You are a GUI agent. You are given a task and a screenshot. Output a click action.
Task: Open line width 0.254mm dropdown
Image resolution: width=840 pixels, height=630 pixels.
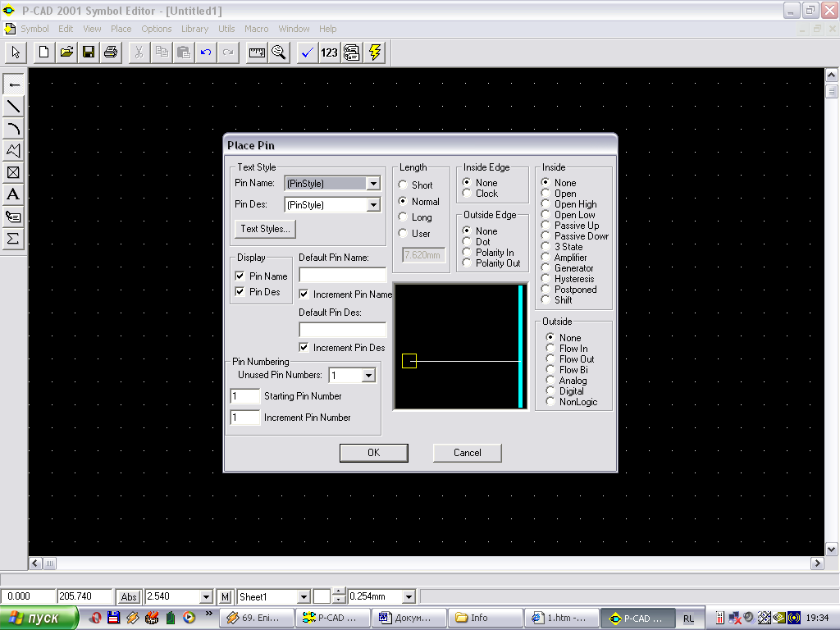pos(409,597)
